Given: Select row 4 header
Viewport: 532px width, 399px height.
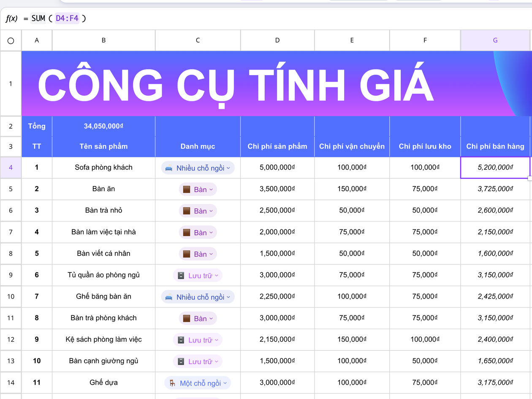Looking at the screenshot, I should pos(11,167).
